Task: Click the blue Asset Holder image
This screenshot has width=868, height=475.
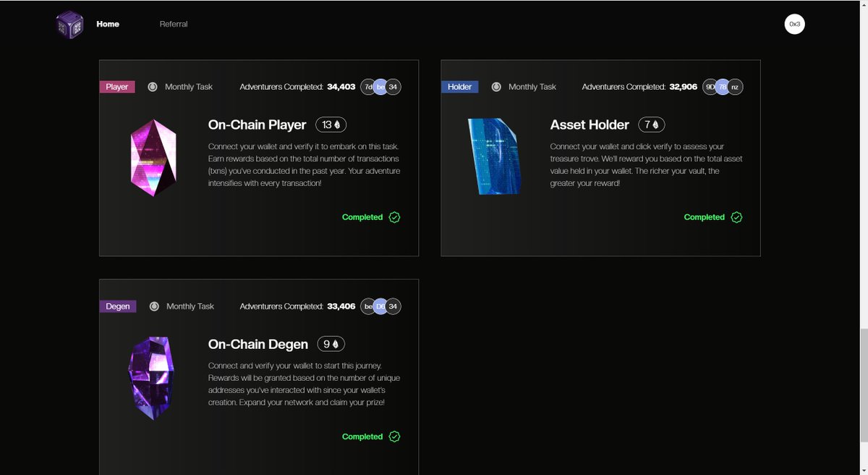Action: 494,156
